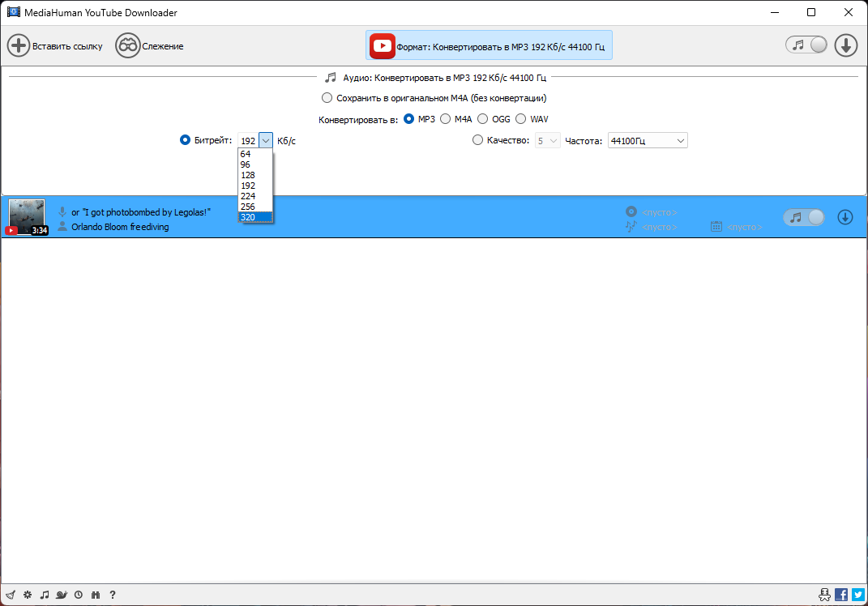The height and width of the screenshot is (606, 868).
Task: Click the YouTube format banner button
Action: point(489,45)
